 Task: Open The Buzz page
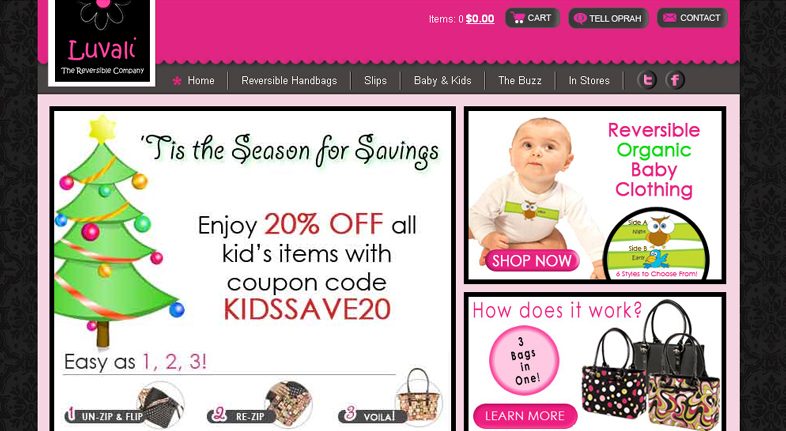pos(520,81)
